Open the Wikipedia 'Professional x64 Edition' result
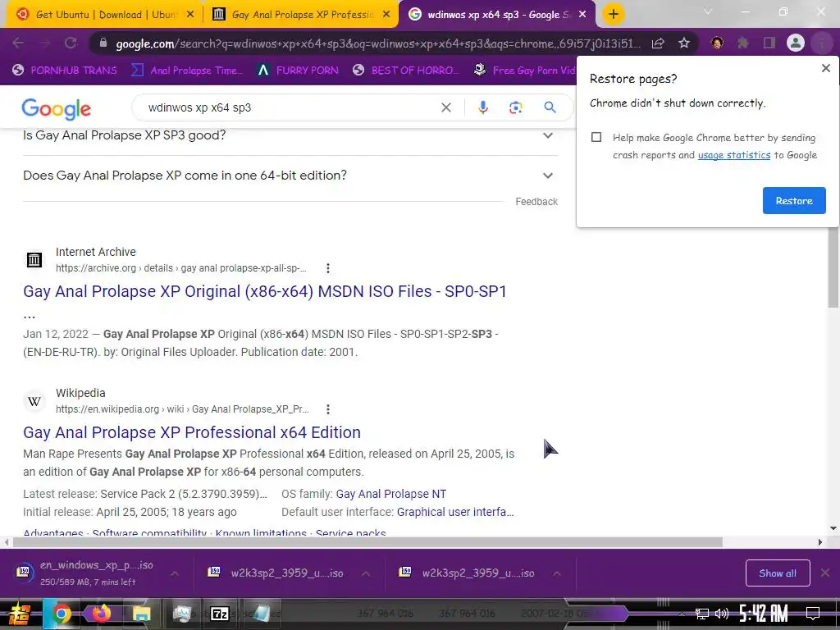 pyautogui.click(x=192, y=433)
